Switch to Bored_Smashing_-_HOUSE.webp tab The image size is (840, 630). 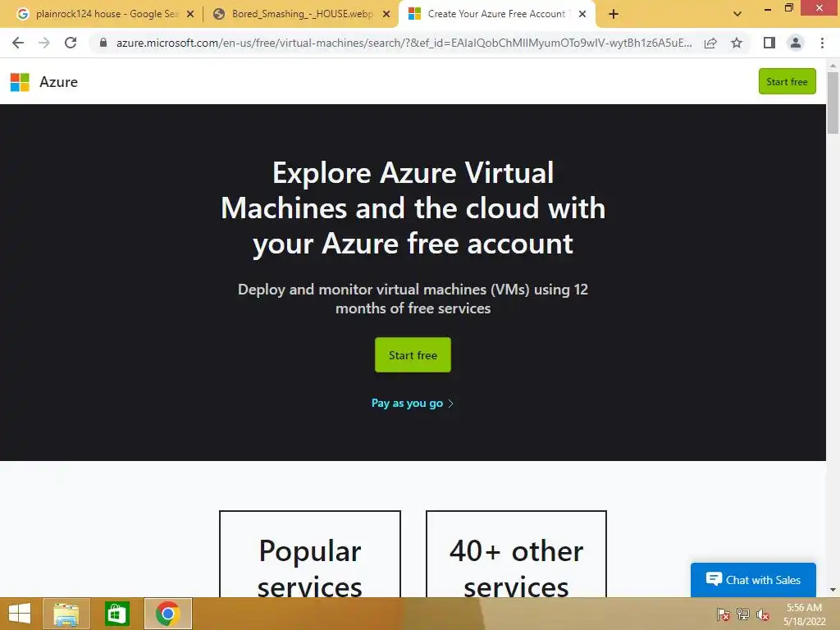pos(302,14)
